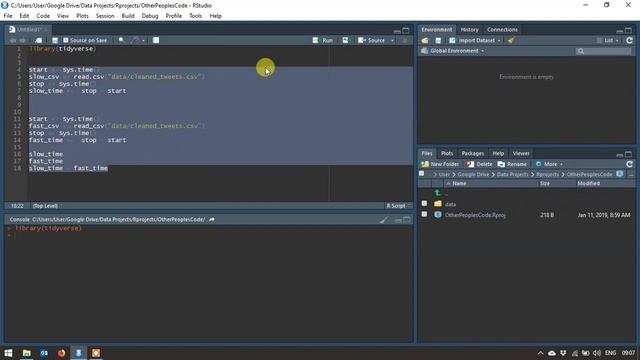
Task: Sort files by Name column header
Action: pos(459,184)
